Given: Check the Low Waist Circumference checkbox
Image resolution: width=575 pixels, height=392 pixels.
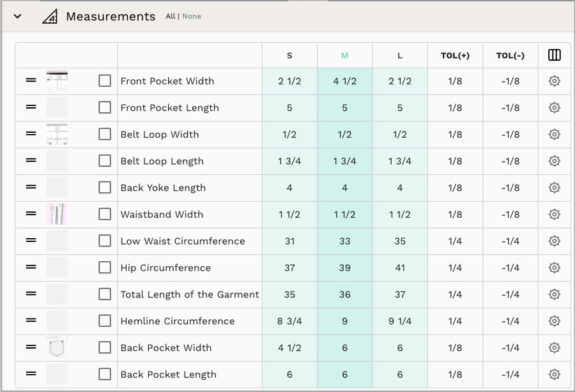Looking at the screenshot, I should pos(105,241).
